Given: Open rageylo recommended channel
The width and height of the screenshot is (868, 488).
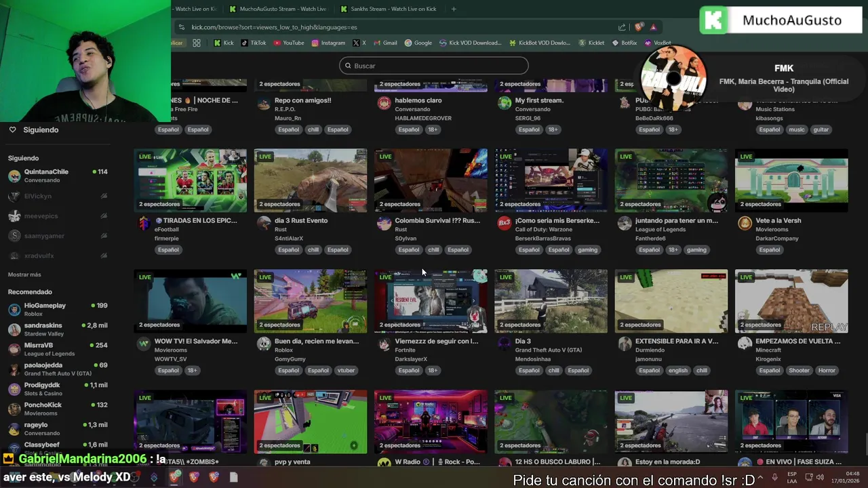Looking at the screenshot, I should (58, 428).
